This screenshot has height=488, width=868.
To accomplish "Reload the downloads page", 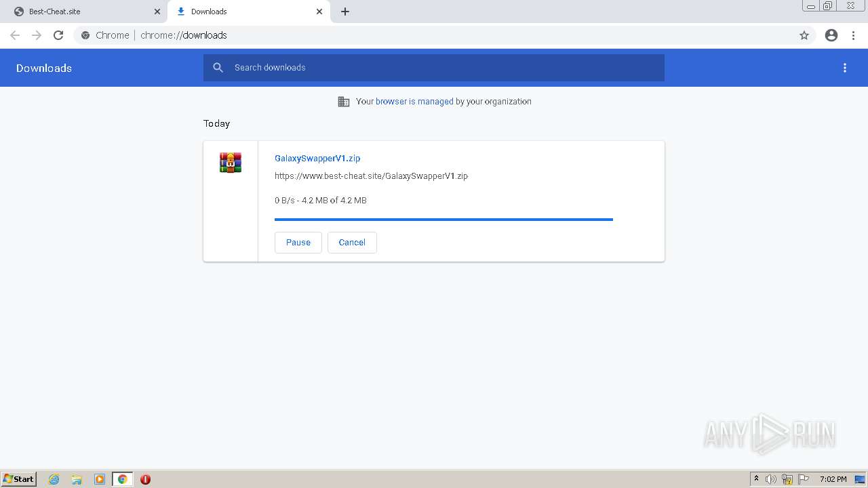I will pos(58,35).
